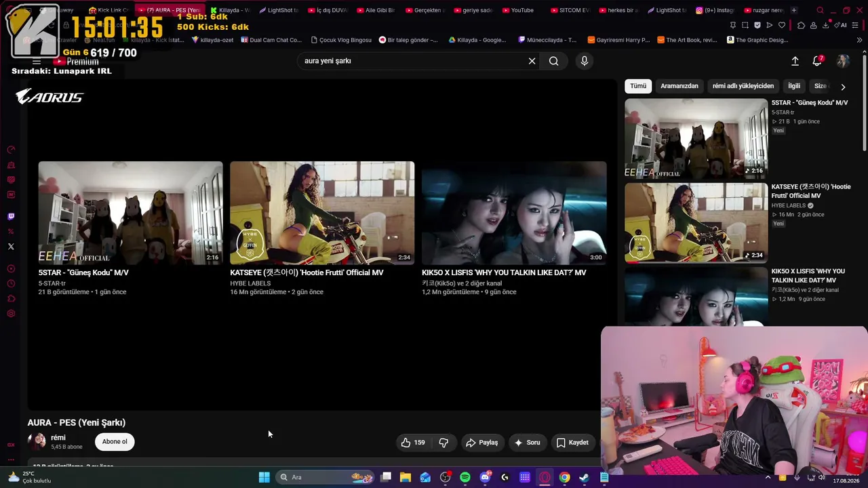This screenshot has width=868, height=488.
Task: Open the X (Twitter) sidebar panel
Action: (x=11, y=247)
